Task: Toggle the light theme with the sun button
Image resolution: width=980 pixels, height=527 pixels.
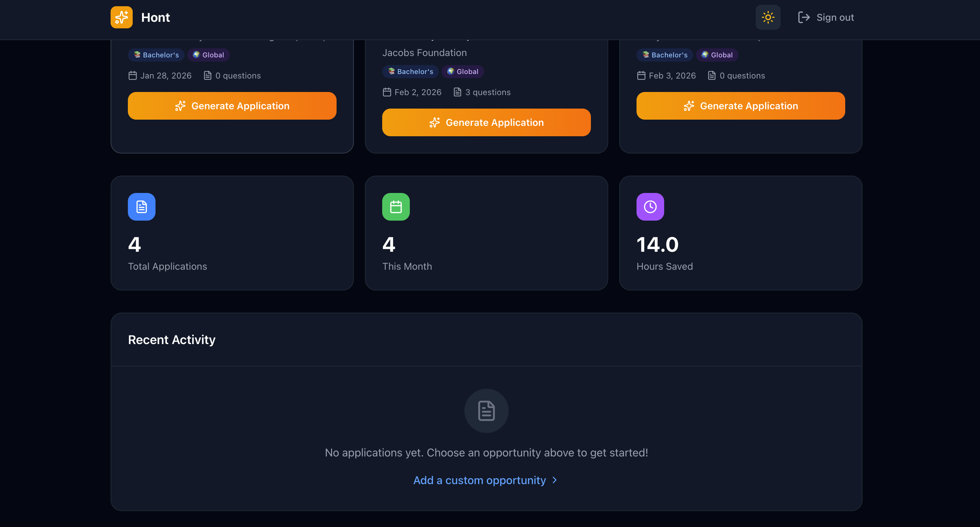Action: 768,17
